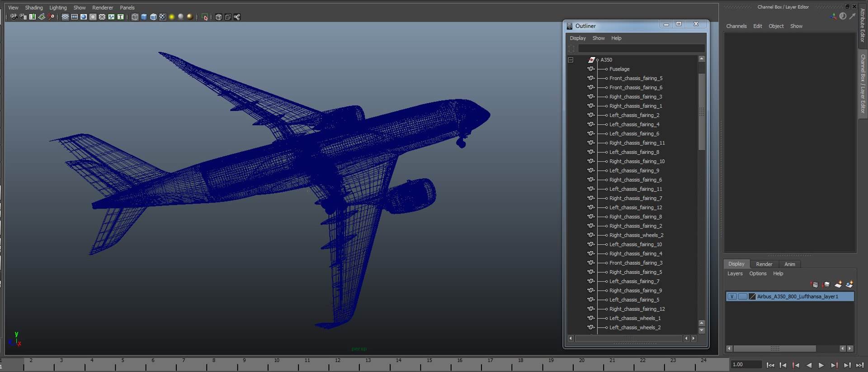Select Left_chassis_wheels_1 in Outliner
The width and height of the screenshot is (868, 372).
635,318
